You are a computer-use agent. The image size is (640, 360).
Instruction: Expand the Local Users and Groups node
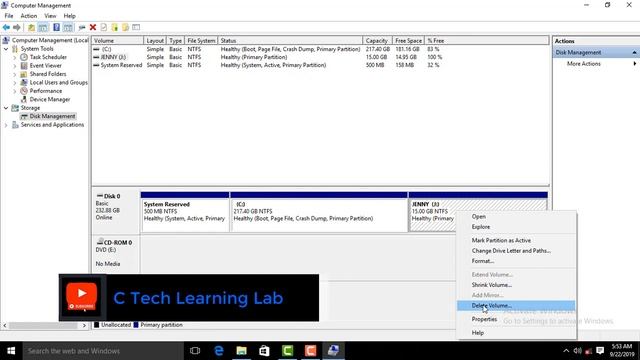pyautogui.click(x=15, y=82)
